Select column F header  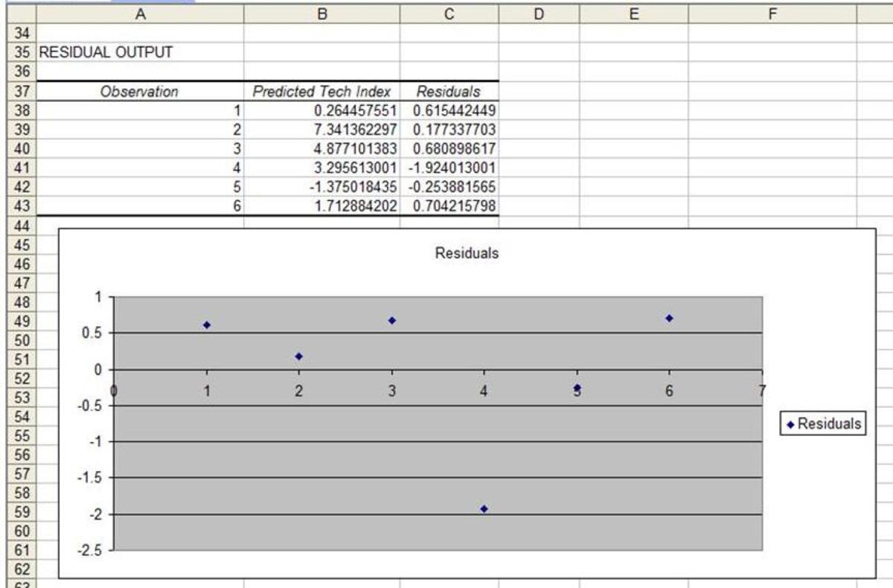tap(772, 13)
